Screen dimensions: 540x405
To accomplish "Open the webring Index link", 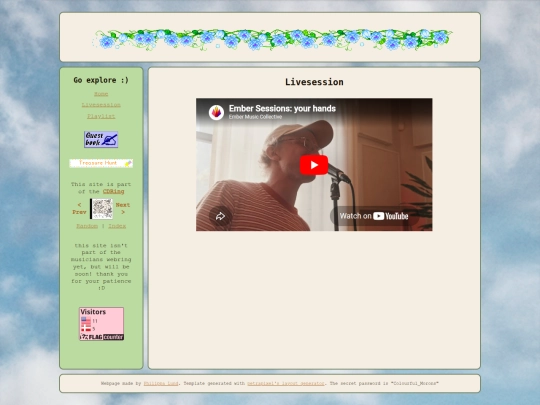I will click(117, 226).
